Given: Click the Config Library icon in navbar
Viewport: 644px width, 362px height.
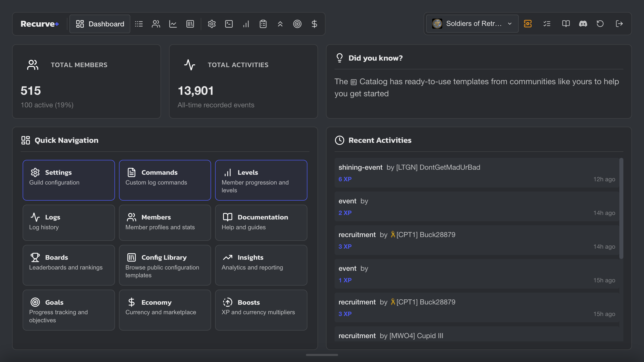Looking at the screenshot, I should [x=190, y=24].
